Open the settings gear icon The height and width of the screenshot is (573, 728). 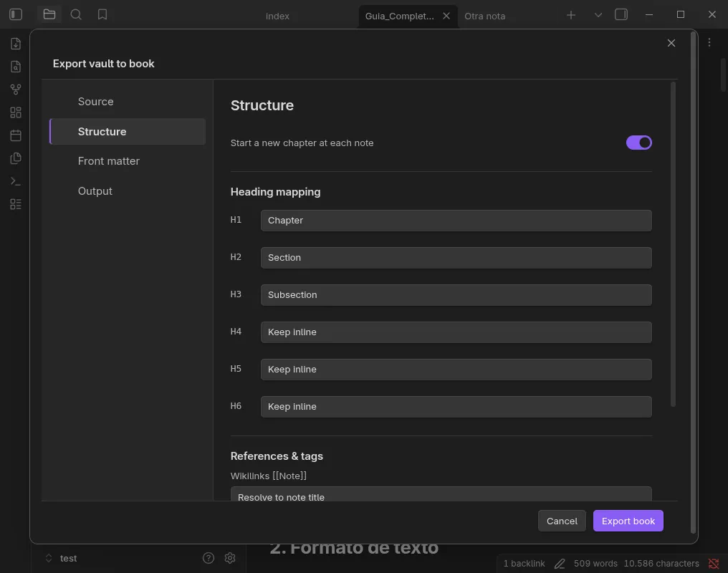point(230,558)
